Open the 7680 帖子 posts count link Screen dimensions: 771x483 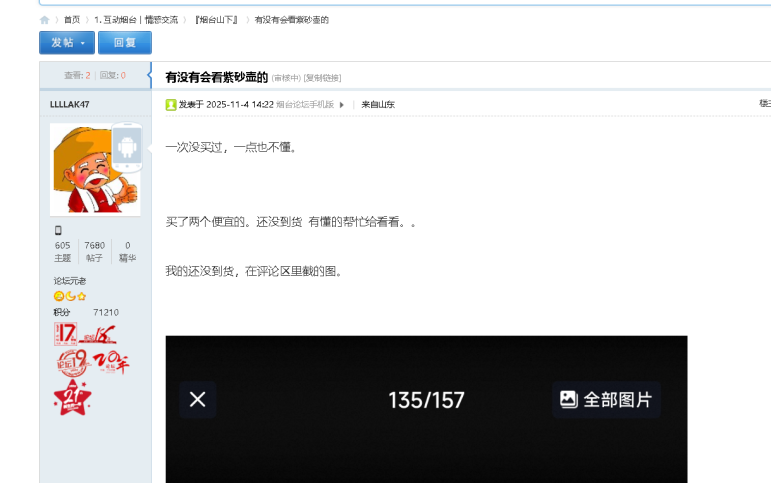[94, 251]
